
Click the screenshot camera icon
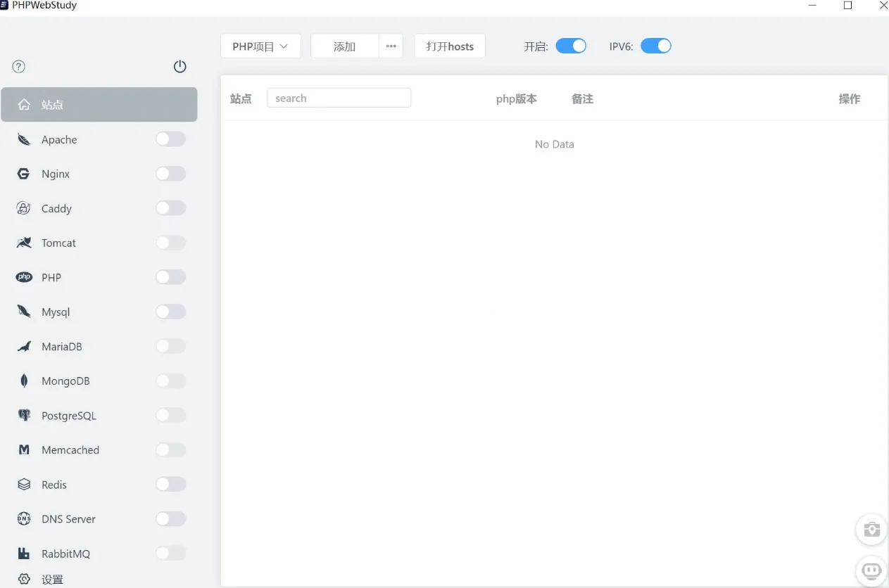pyautogui.click(x=871, y=530)
